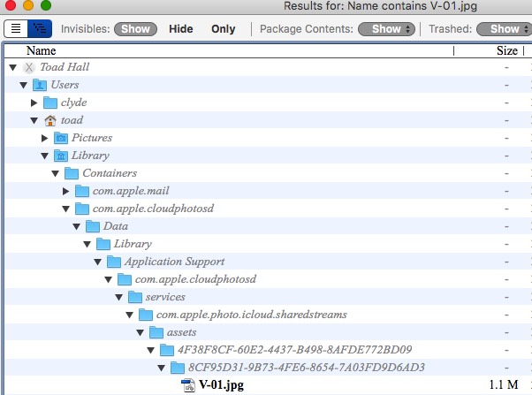Viewport: 532px width, 395px height.
Task: Collapse the Library folder under Data
Action: 87,244
